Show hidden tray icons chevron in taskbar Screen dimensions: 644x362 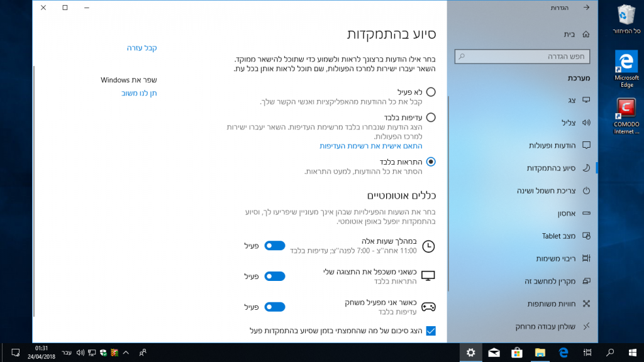[x=126, y=353]
